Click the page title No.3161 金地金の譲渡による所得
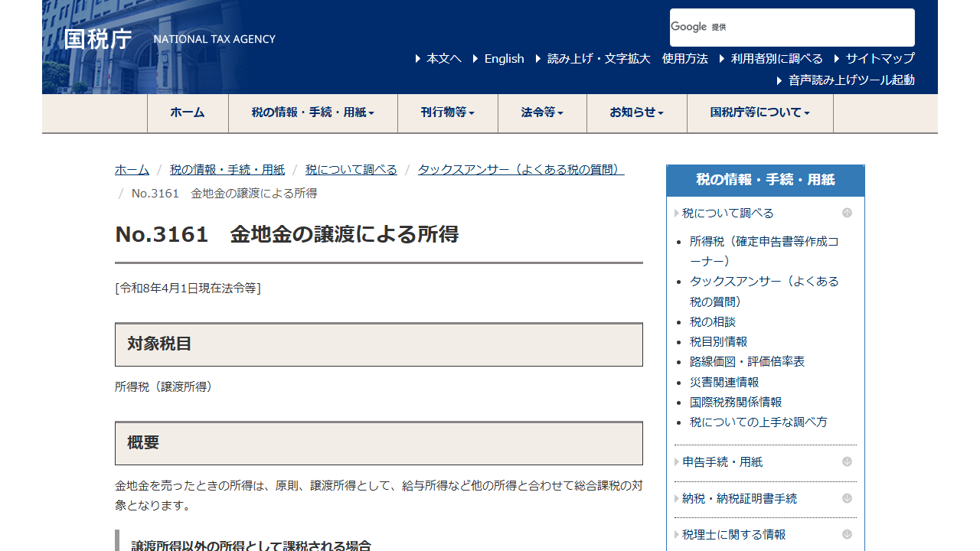Screen dimensions: 980x551 coord(287,234)
